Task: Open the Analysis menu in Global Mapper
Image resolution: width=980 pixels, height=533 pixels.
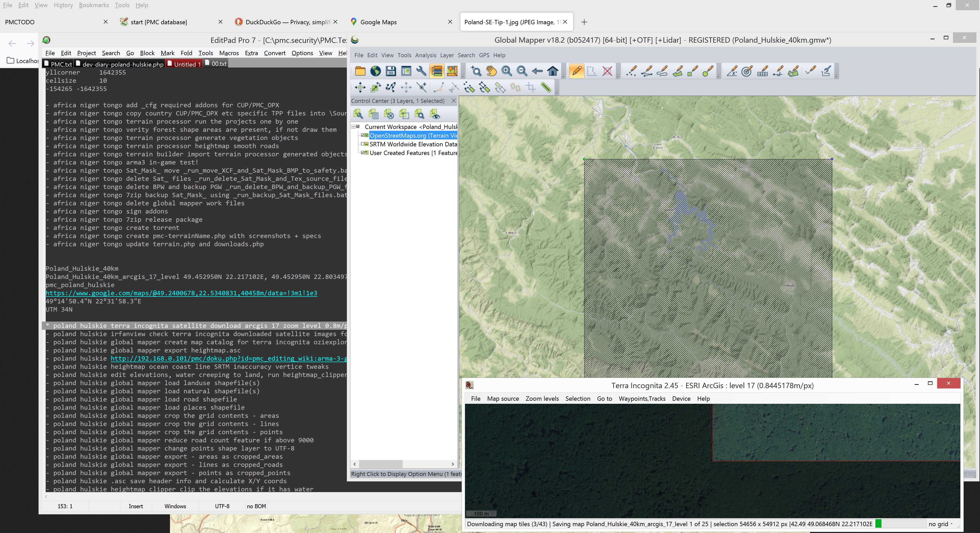Action: (425, 55)
